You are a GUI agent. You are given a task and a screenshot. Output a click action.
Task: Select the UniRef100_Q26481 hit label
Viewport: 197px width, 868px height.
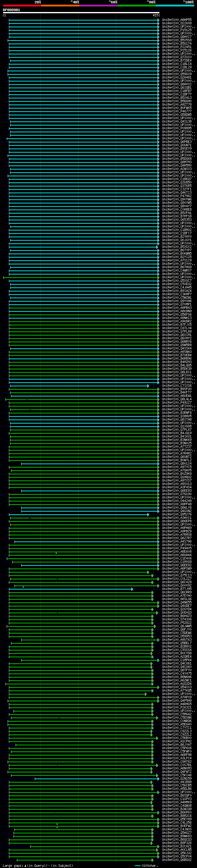coord(176,78)
